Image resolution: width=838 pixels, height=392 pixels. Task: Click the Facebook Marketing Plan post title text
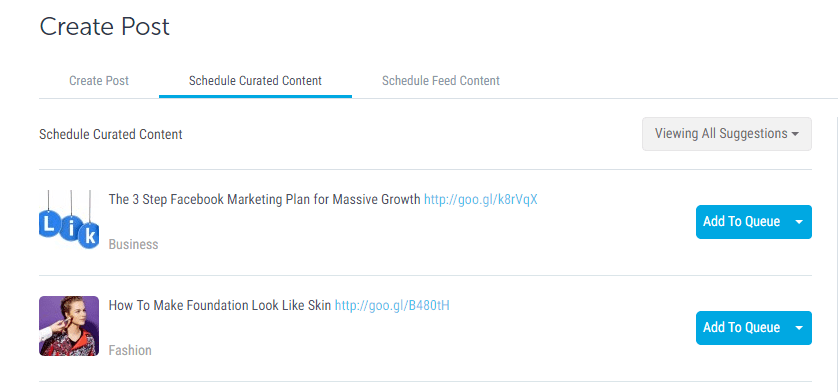(265, 199)
